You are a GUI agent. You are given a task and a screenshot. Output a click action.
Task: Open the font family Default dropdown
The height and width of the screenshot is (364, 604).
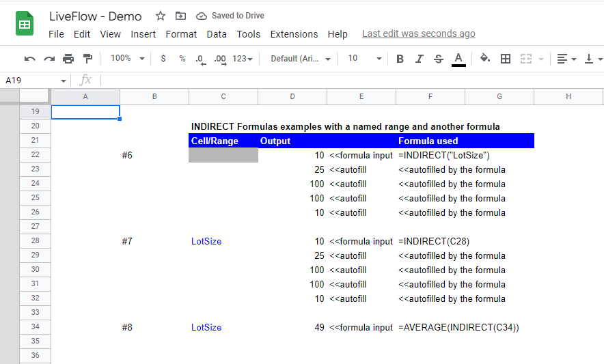click(x=301, y=59)
